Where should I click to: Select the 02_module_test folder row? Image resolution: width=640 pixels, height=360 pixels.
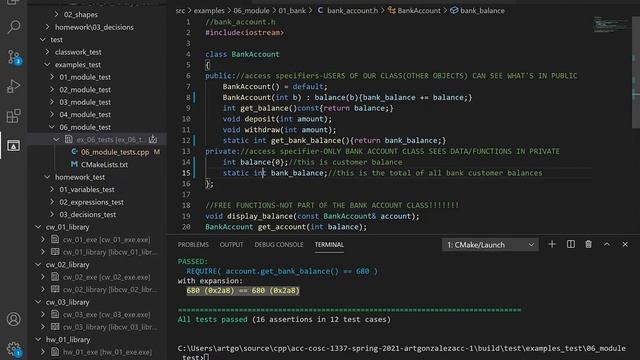pos(97,89)
